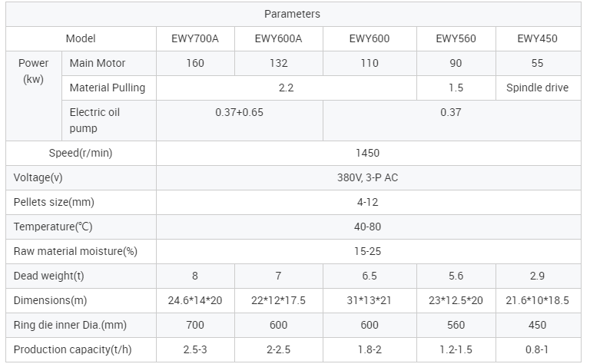Screen dimensions: 590x364
Task: Click the Electric oil pump label
Action: click(x=95, y=120)
